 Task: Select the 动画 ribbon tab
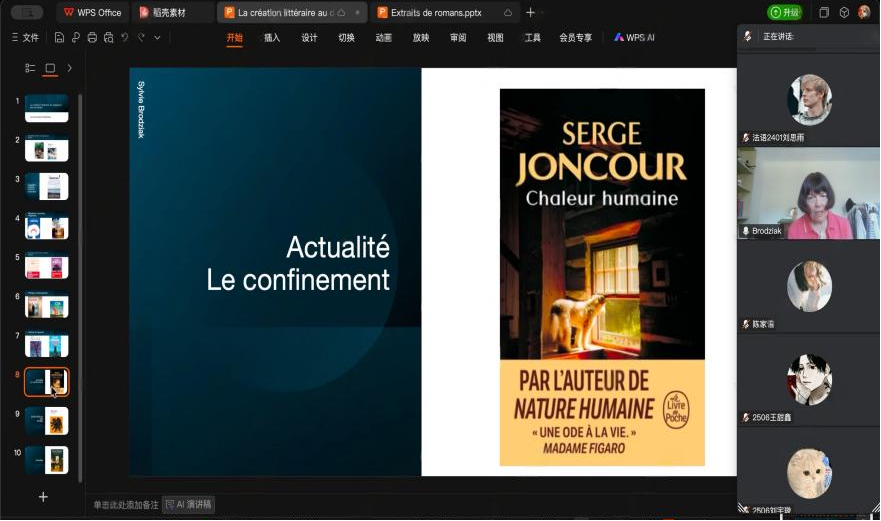coord(383,38)
